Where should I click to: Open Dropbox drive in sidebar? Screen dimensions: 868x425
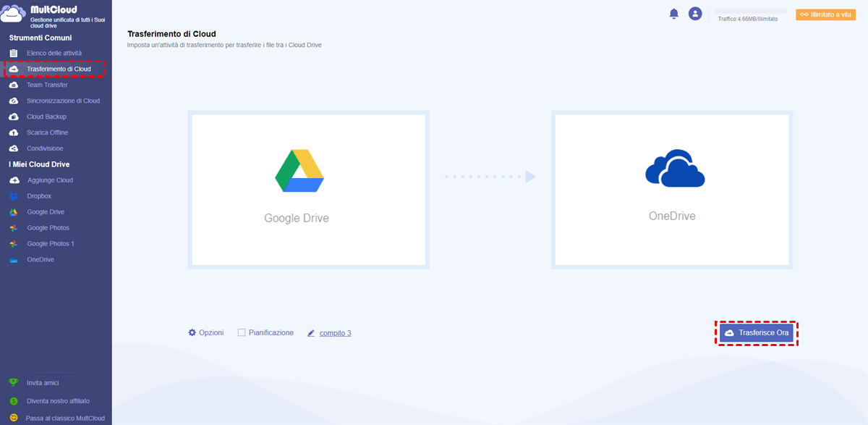39,196
